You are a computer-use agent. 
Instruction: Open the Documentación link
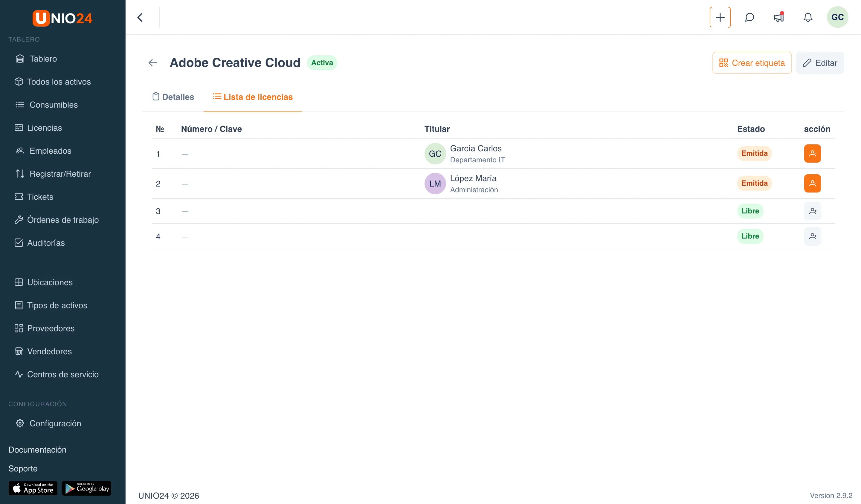[x=37, y=450]
